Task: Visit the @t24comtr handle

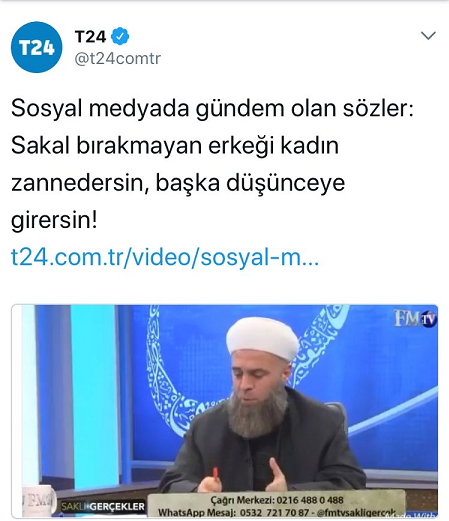Action: pos(118,59)
